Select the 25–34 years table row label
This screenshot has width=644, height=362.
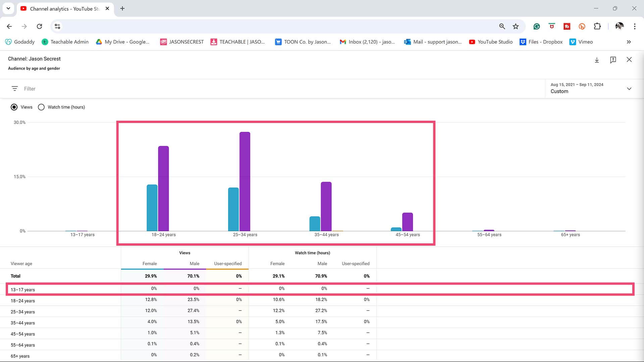coord(23,312)
